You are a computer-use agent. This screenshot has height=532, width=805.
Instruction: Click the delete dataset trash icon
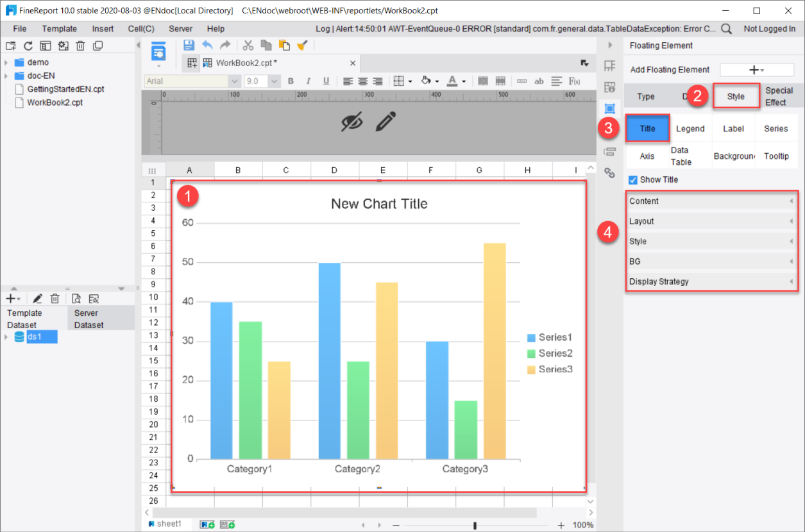[55, 298]
